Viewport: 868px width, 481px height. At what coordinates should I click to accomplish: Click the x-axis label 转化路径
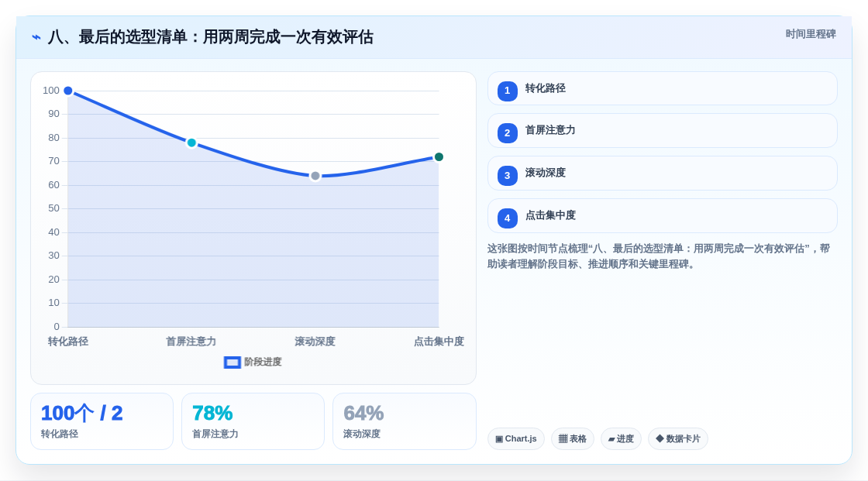pyautogui.click(x=68, y=342)
